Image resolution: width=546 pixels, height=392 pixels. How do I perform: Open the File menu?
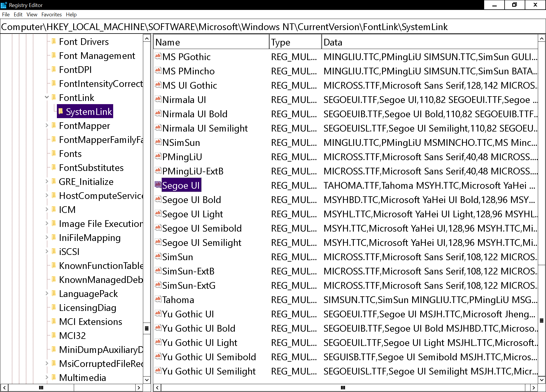pos(6,15)
